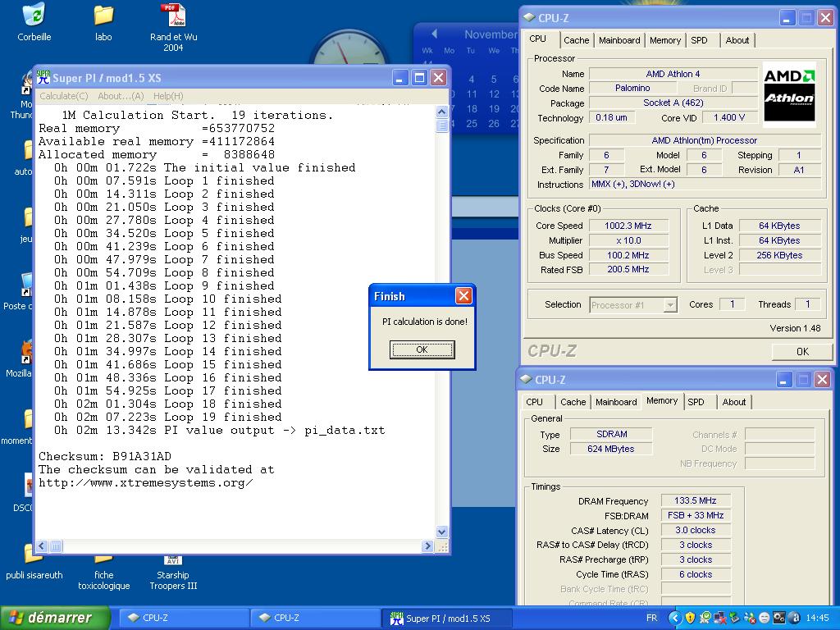Image resolution: width=840 pixels, height=630 pixels.
Task: Maximize the Super PI window
Action: click(419, 78)
